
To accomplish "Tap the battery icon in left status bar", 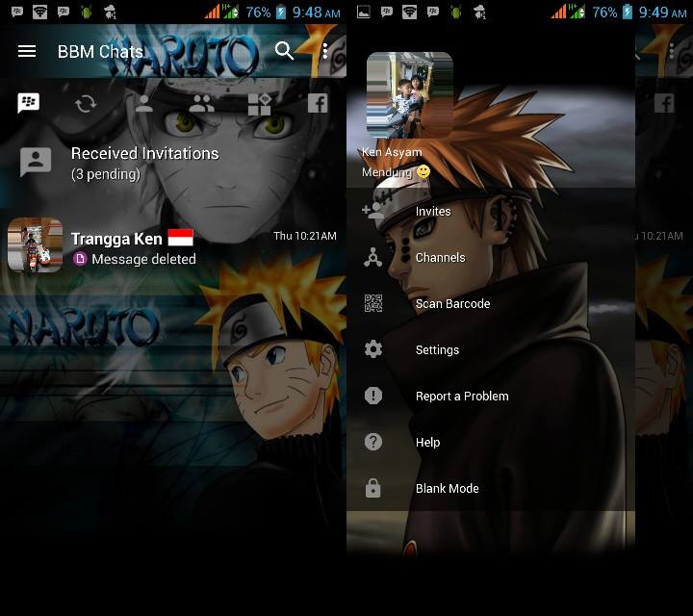I will click(281, 12).
